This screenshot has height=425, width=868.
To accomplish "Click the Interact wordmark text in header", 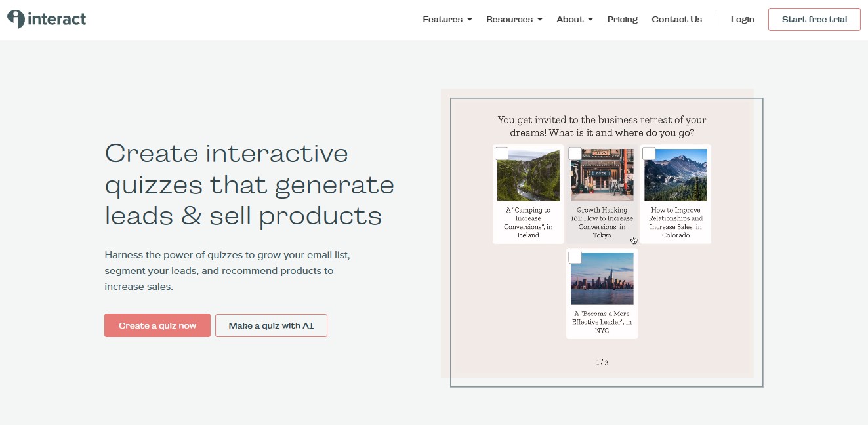I will [x=57, y=19].
